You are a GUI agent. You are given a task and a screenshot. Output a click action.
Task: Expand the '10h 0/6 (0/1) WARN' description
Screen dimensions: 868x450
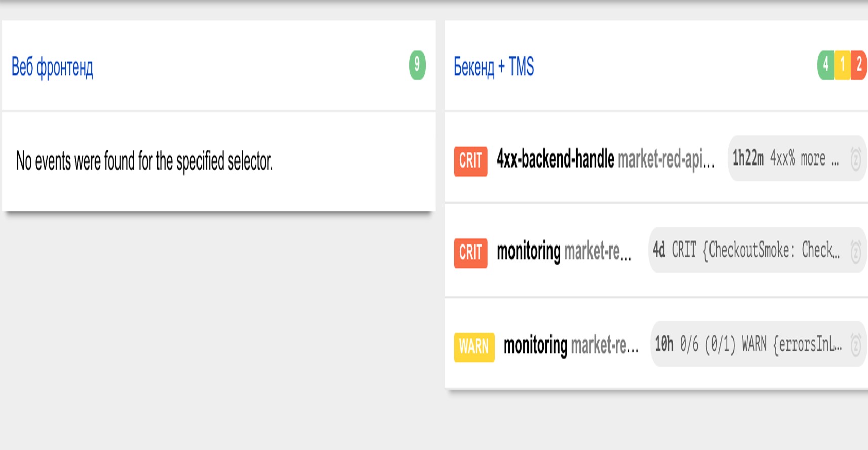[747, 344]
